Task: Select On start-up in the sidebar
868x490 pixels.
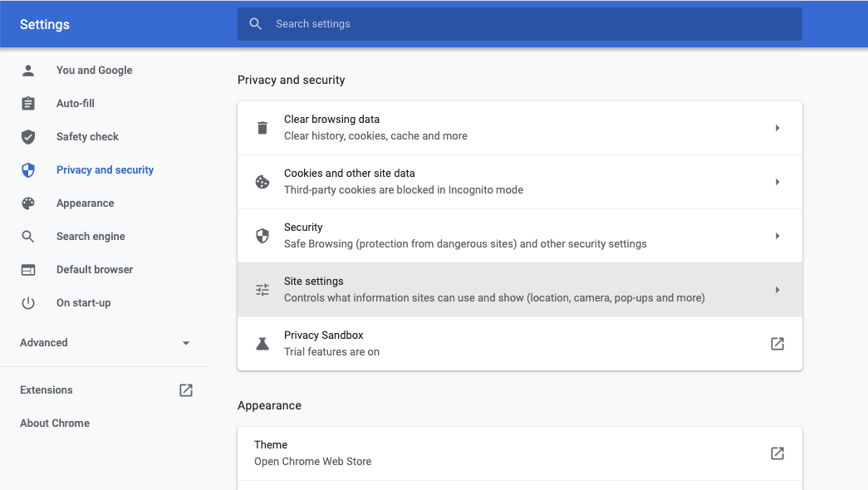Action: (84, 303)
